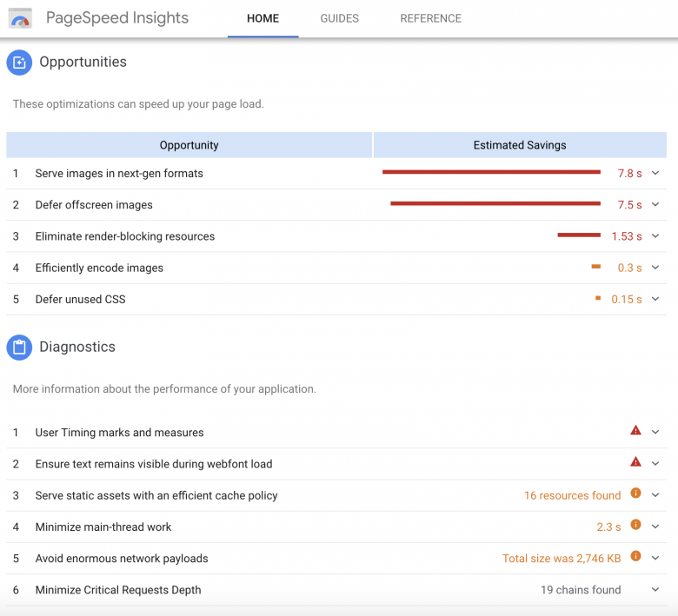
Task: Click Total size was 2,746 KB text
Action: click(x=562, y=559)
